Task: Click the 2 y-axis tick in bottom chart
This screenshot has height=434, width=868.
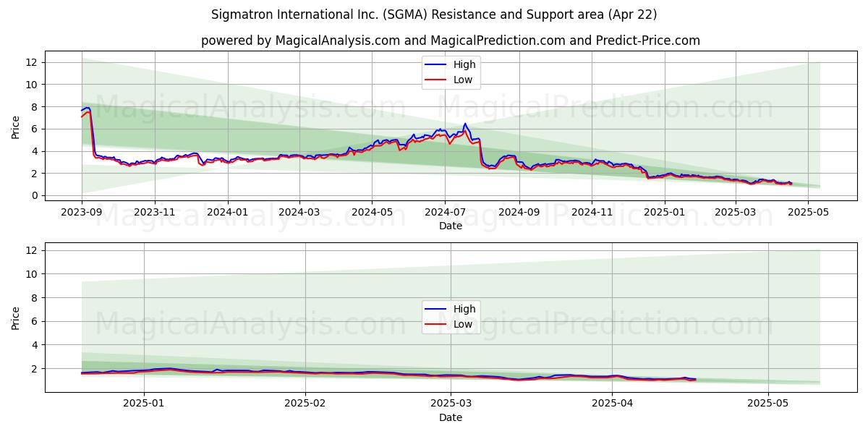Action: click(34, 369)
